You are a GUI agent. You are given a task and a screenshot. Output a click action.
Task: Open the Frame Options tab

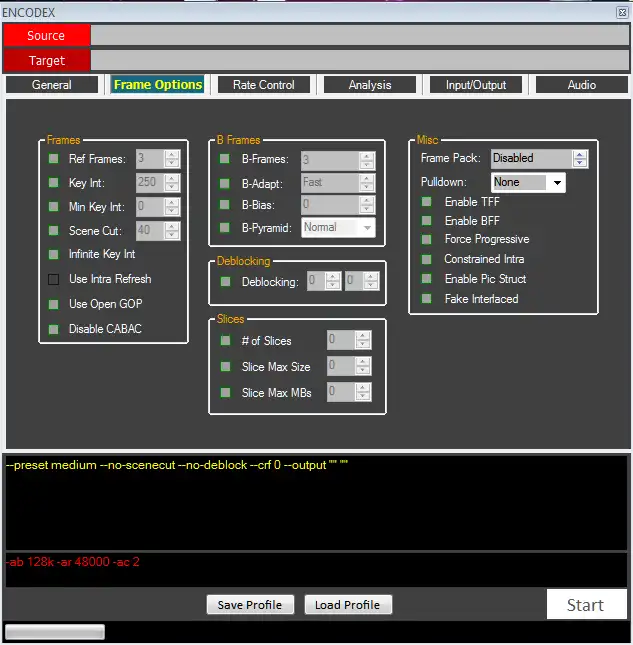pyautogui.click(x=158, y=85)
